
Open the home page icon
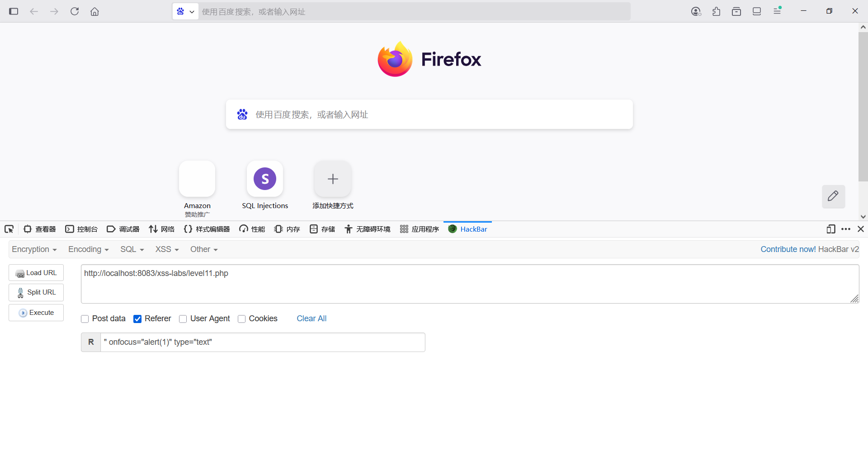[x=94, y=11]
